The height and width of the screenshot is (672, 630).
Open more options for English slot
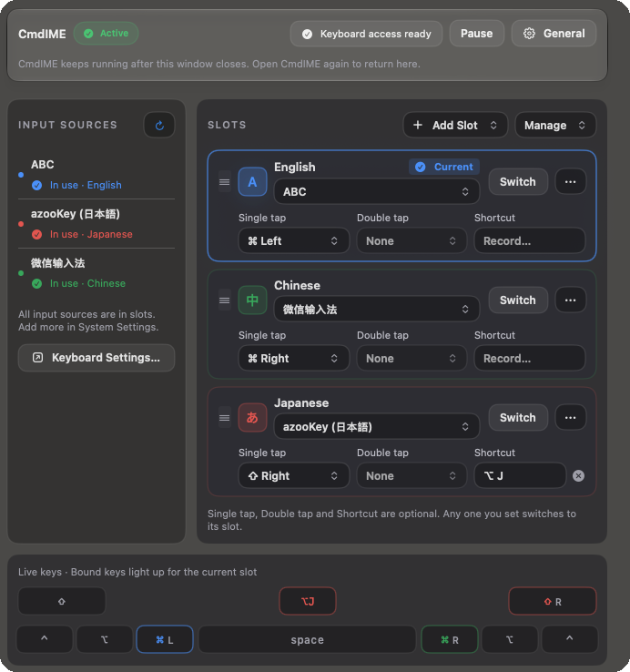coord(571,182)
